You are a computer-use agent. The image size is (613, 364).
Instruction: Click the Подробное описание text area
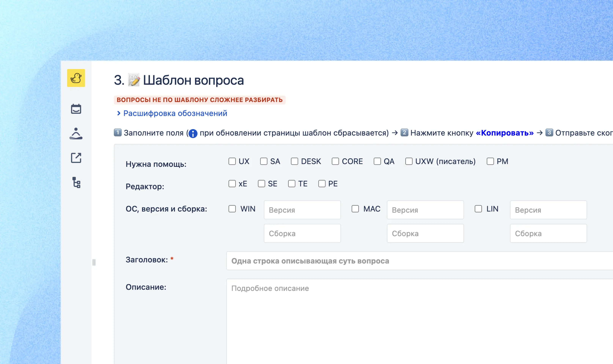click(x=420, y=321)
